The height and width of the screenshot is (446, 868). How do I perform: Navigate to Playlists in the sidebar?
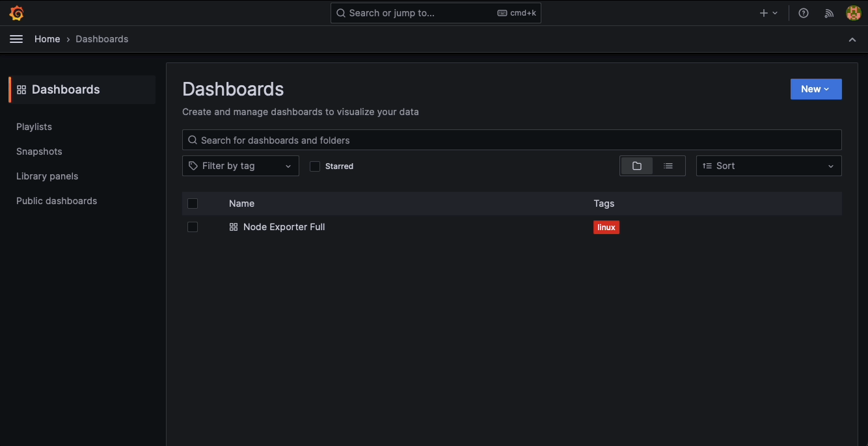(34, 126)
